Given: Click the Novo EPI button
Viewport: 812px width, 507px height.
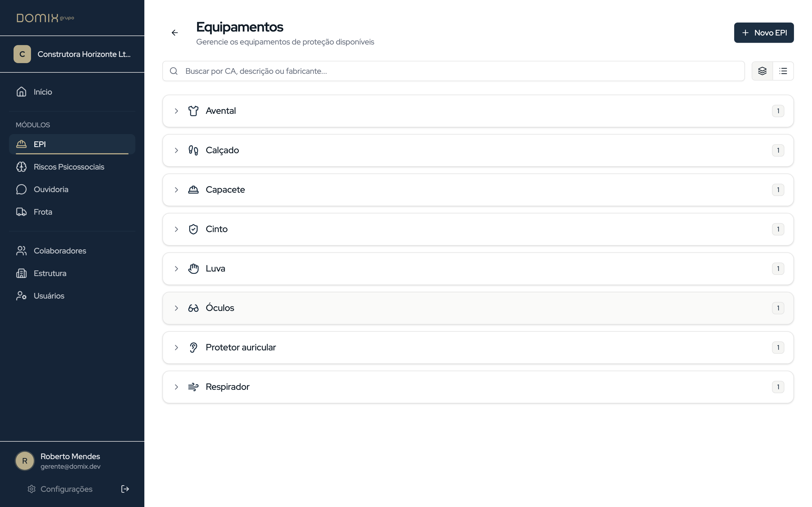Looking at the screenshot, I should pyautogui.click(x=763, y=32).
